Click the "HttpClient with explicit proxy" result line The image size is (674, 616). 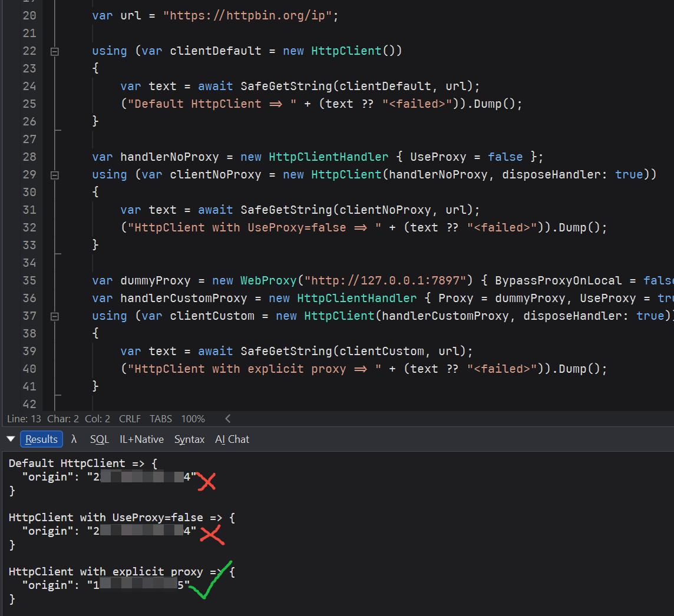121,572
